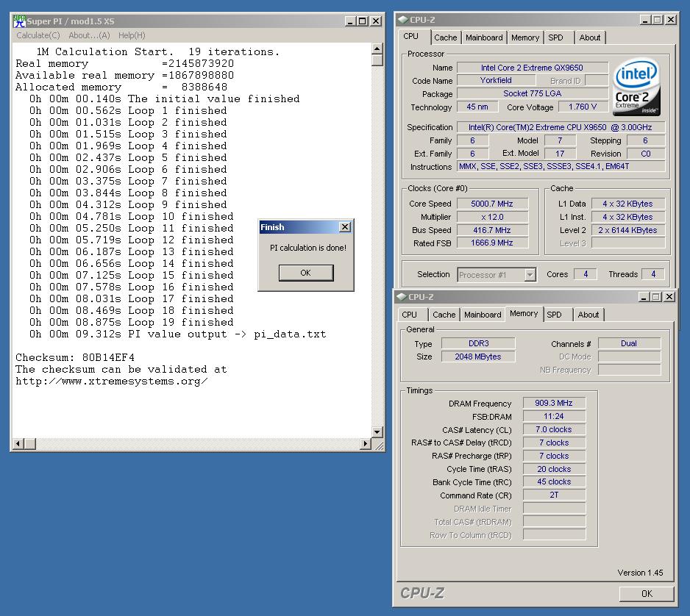Click the Intel Core 2 Extreme logo
This screenshot has width=690, height=616.
click(636, 87)
